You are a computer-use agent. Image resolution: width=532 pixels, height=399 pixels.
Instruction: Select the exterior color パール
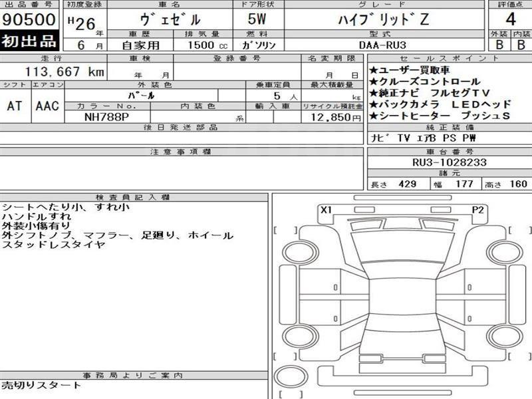click(x=141, y=95)
